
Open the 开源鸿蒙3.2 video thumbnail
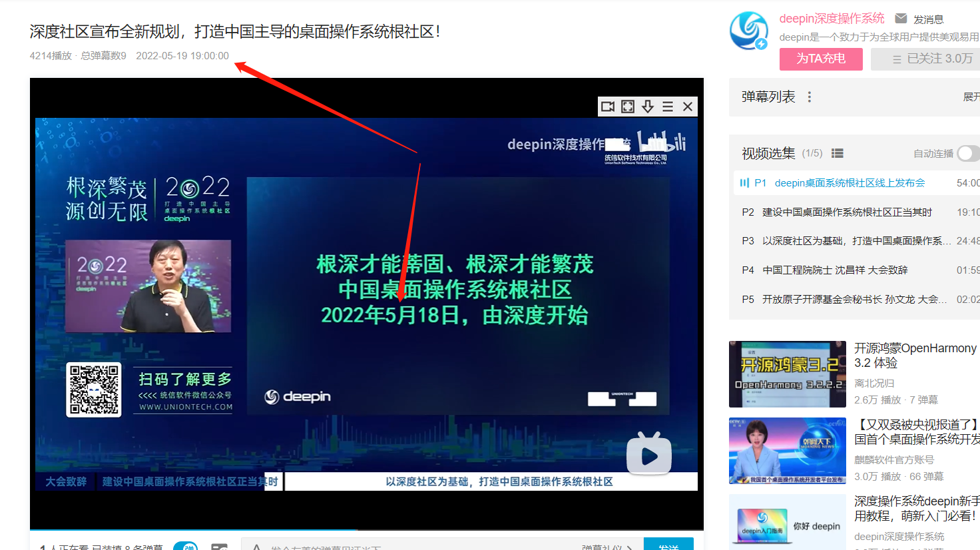788,374
